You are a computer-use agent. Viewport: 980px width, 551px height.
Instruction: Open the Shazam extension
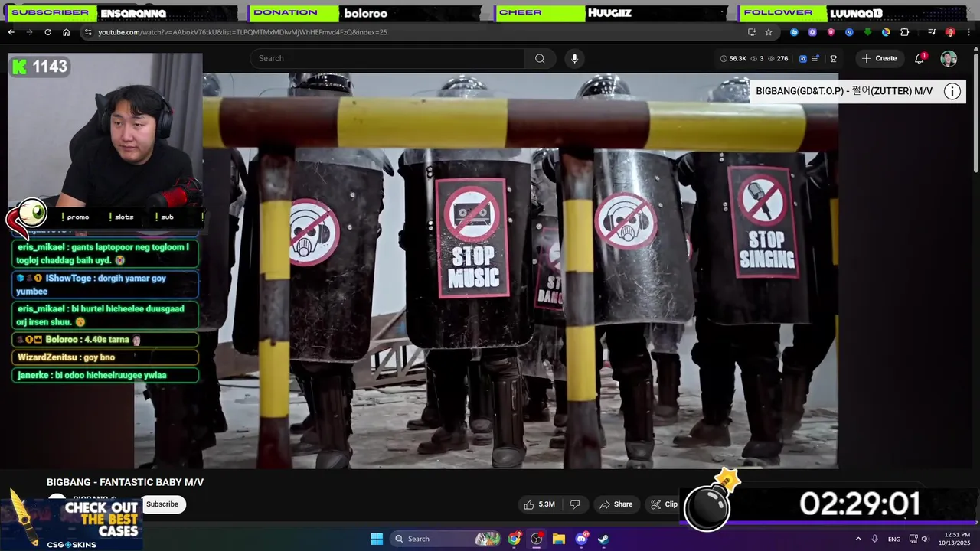coord(794,32)
